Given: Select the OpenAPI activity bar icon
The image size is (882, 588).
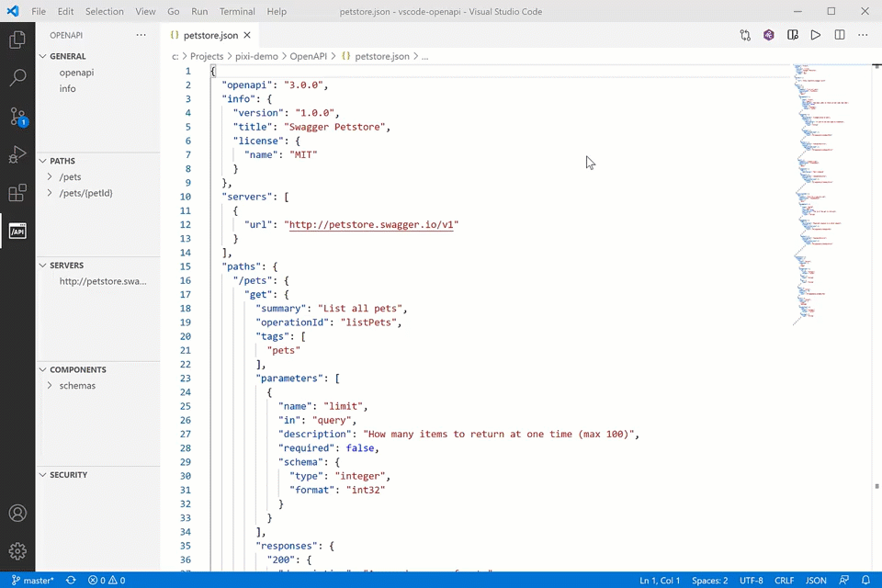Looking at the screenshot, I should pyautogui.click(x=17, y=231).
